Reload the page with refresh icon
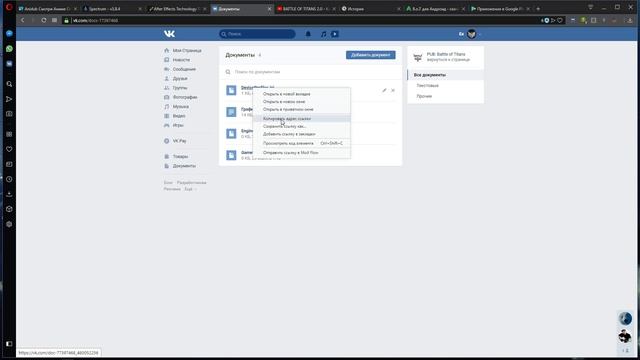 point(44,20)
